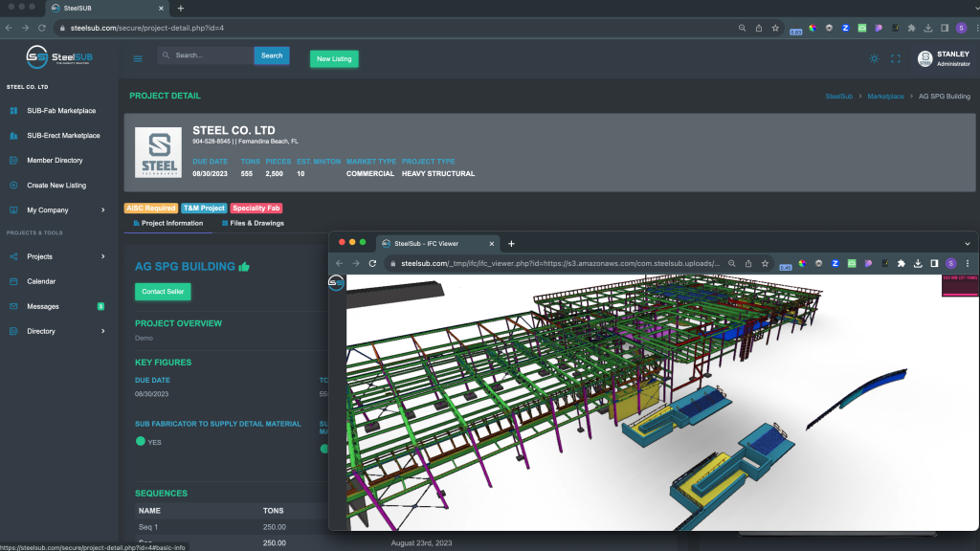Click thumbs-up icon beside AG SPG Building
The height and width of the screenshot is (551, 980).
point(244,267)
